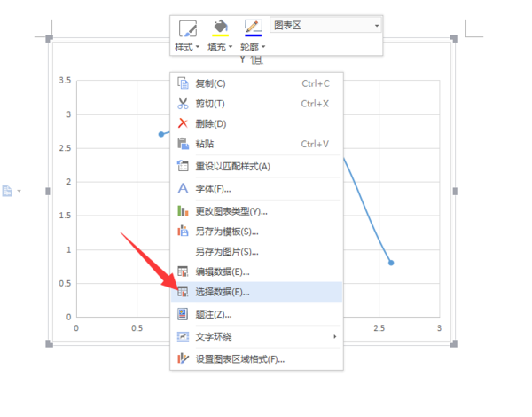Click the 样式 style brush icon
The height and width of the screenshot is (417, 532).
(x=188, y=28)
